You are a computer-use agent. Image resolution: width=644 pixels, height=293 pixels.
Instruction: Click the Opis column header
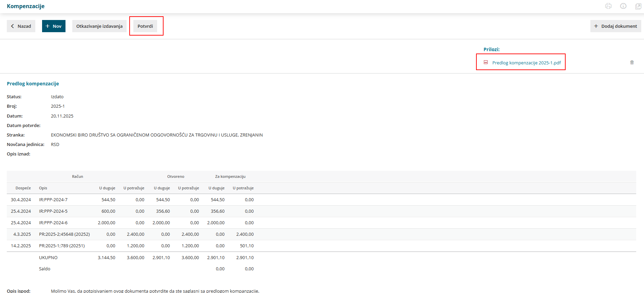coord(43,188)
